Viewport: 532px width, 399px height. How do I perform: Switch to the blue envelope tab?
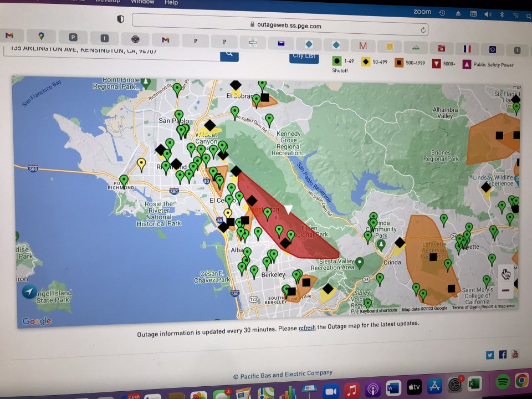281,43
